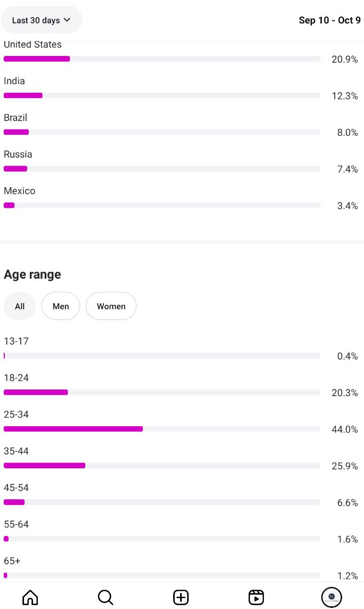Image resolution: width=364 pixels, height=609 pixels.
Task: Tap the Brazil country label
Action: tap(15, 118)
